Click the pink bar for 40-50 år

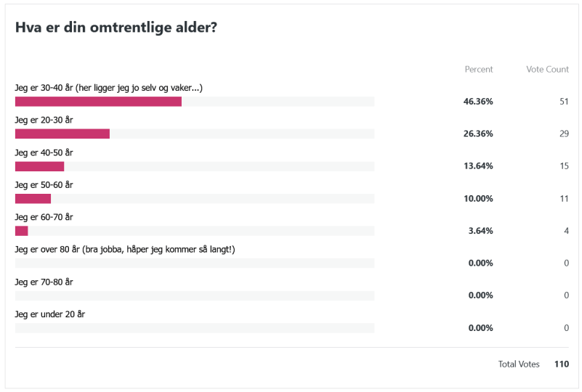click(39, 166)
